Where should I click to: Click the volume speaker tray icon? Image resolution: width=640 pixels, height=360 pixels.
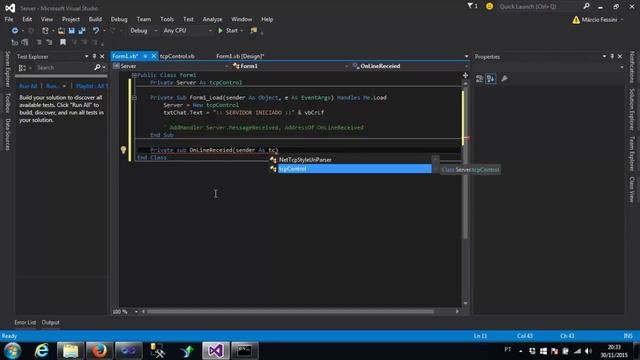pyautogui.click(x=588, y=351)
